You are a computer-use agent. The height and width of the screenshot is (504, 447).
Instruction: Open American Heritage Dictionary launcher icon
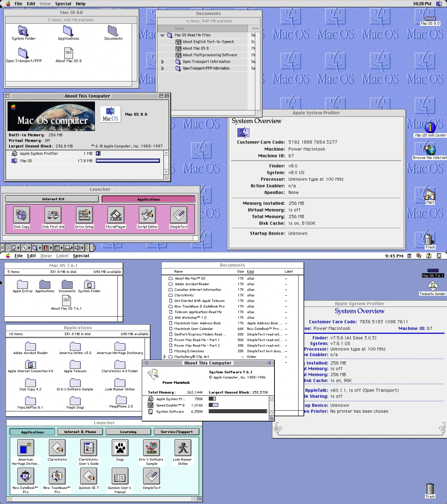(26, 448)
